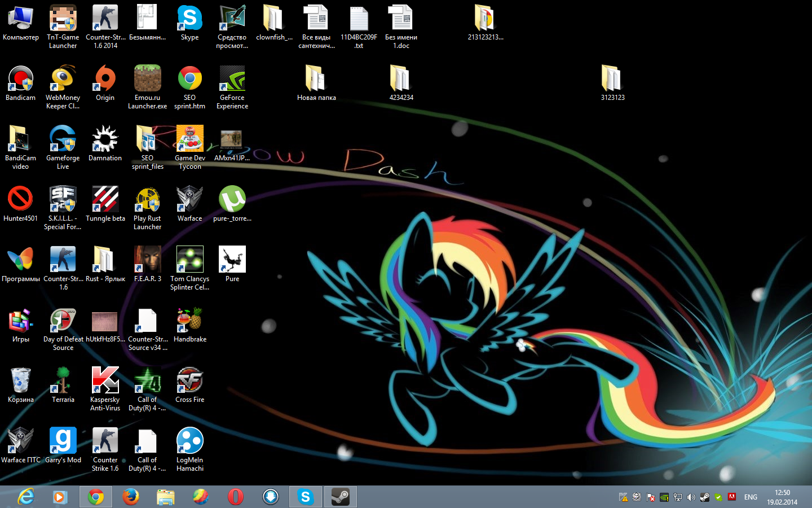The image size is (812, 508).
Task: Open the Программы icon
Action: [21, 265]
